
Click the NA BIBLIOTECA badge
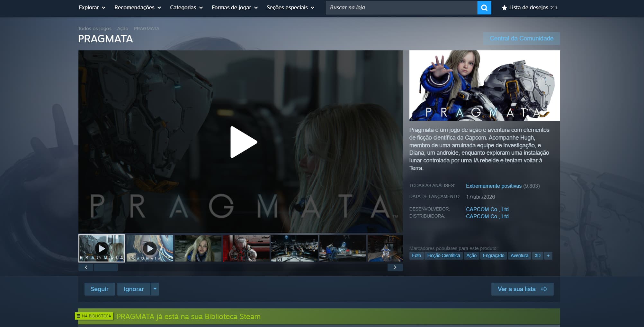pos(94,316)
